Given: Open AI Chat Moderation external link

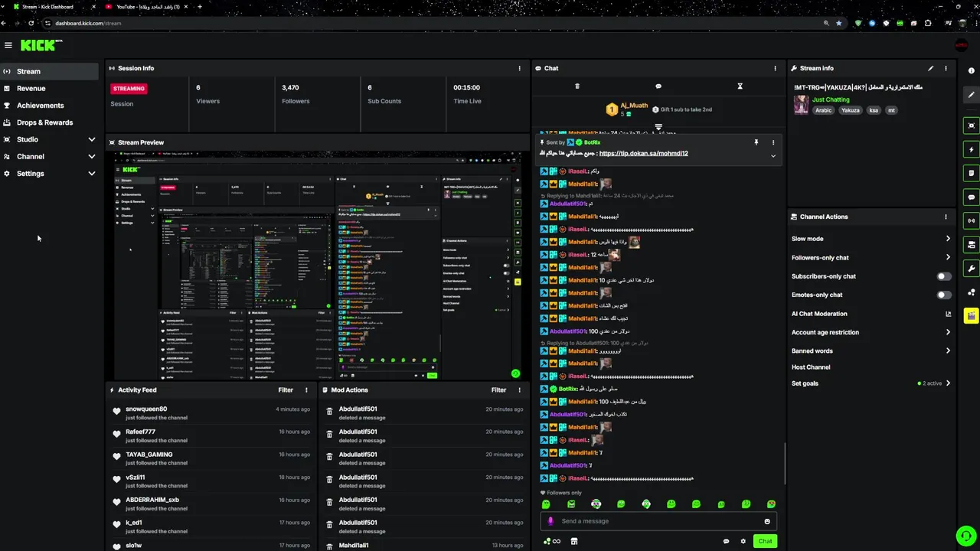Looking at the screenshot, I should (948, 314).
